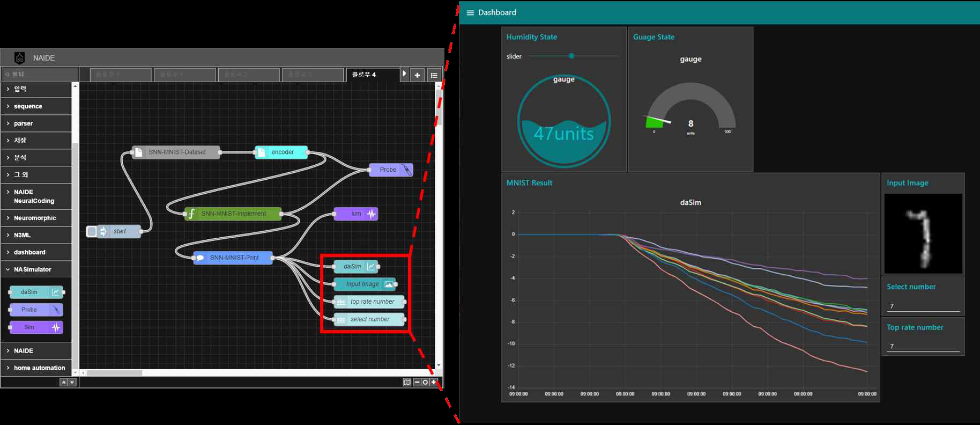This screenshot has width=980, height=425.
Task: Switch to the third dimmed flow tab
Action: [249, 75]
